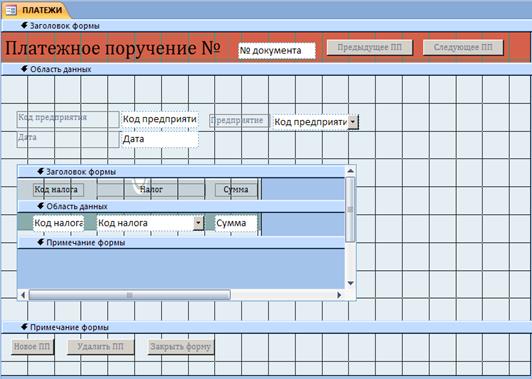Screen dimensions: 532x379
Task: Click subform horizontal scrollbar right arrow
Action: [339, 295]
